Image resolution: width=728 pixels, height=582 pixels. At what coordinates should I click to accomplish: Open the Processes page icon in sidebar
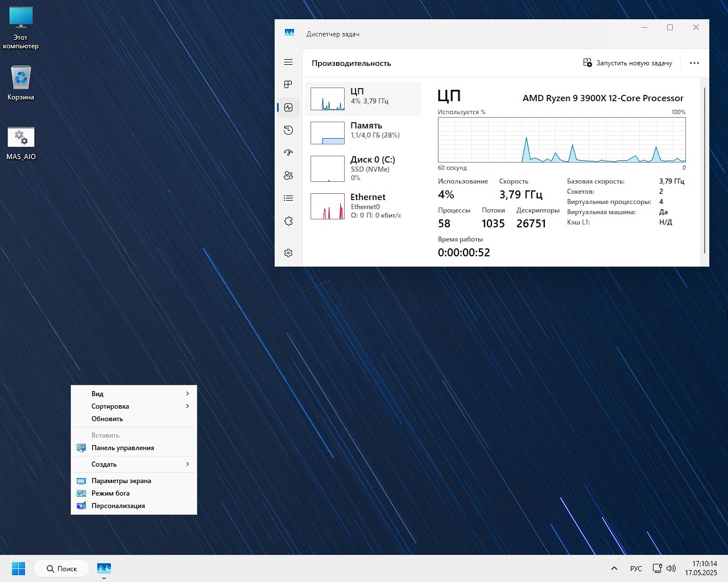288,85
